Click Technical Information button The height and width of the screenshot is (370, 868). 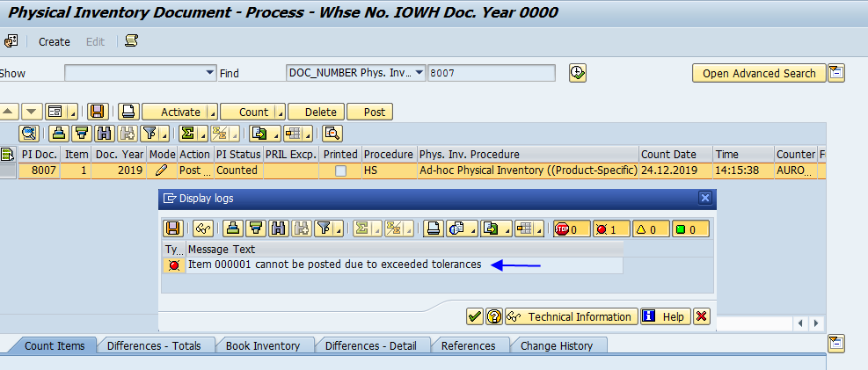click(572, 316)
